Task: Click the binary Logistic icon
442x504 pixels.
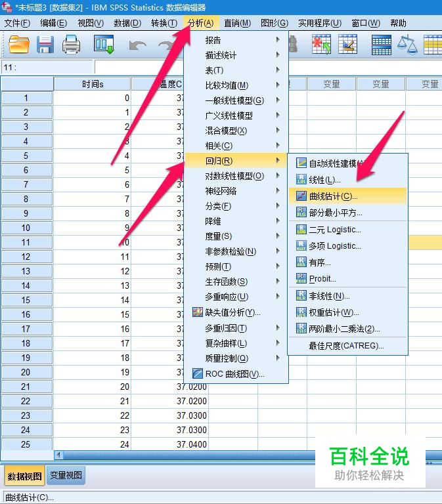Action: pos(301,229)
